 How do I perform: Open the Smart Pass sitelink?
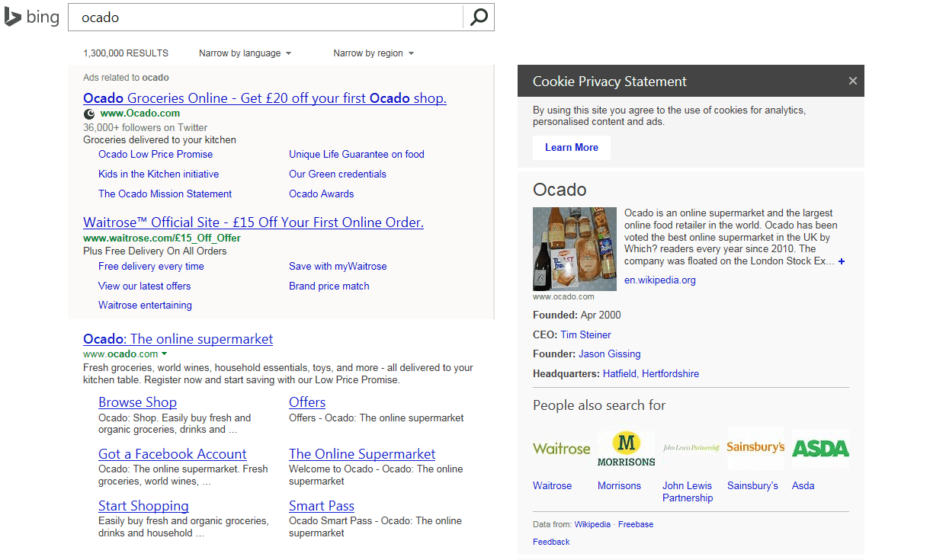coord(321,506)
